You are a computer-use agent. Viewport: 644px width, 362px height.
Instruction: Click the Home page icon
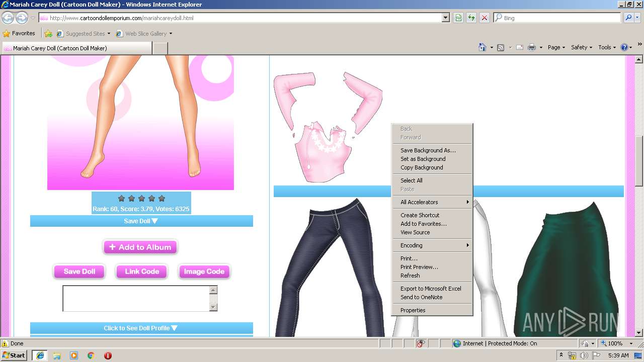(x=482, y=47)
